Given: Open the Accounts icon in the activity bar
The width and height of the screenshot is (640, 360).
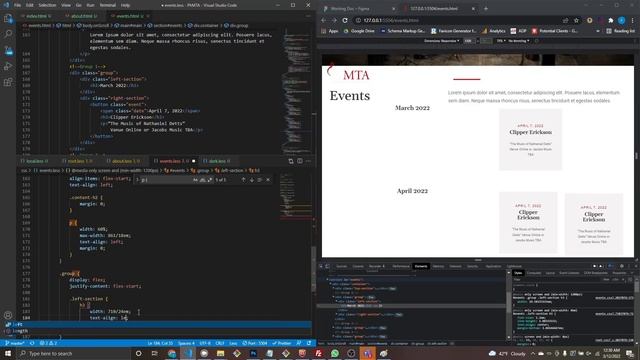Looking at the screenshot, I should click(x=8, y=315).
